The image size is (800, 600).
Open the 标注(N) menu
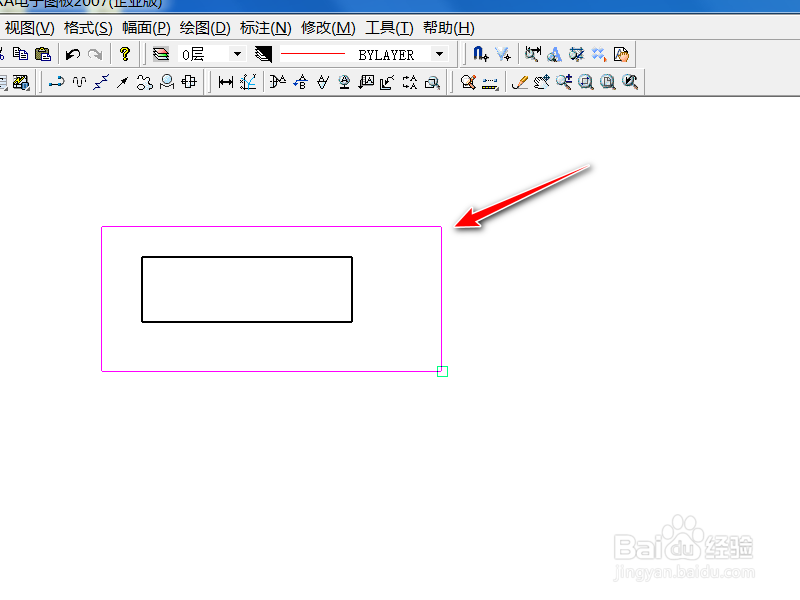click(x=265, y=28)
